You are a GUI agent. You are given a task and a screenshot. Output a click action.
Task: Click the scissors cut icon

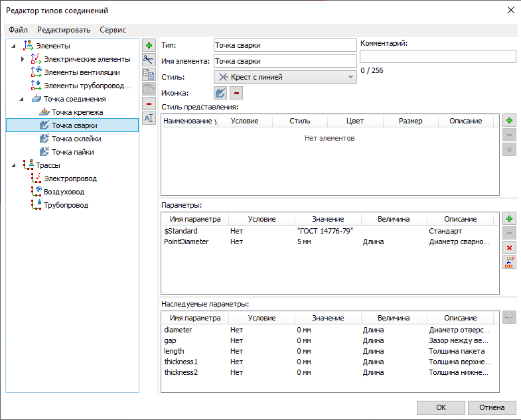(x=149, y=60)
